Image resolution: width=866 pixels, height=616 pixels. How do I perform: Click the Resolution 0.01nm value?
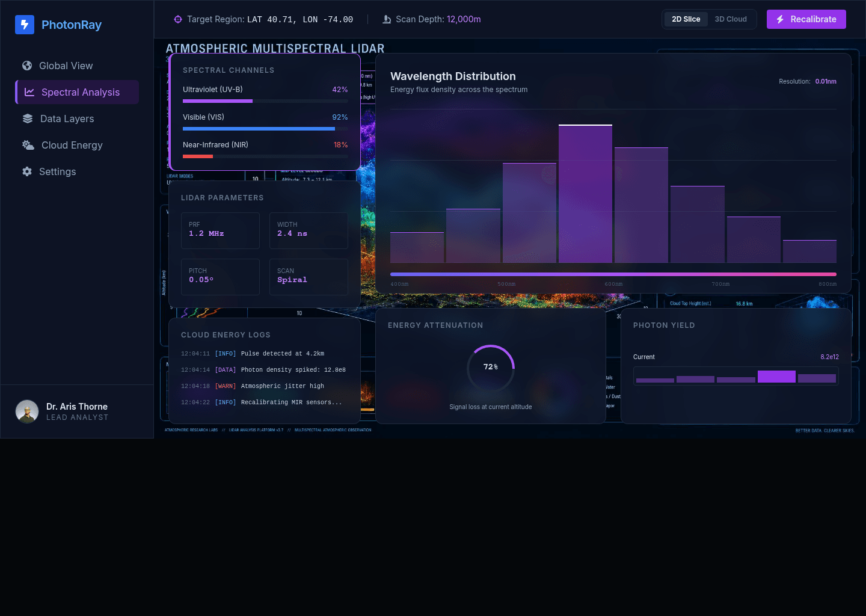(826, 81)
